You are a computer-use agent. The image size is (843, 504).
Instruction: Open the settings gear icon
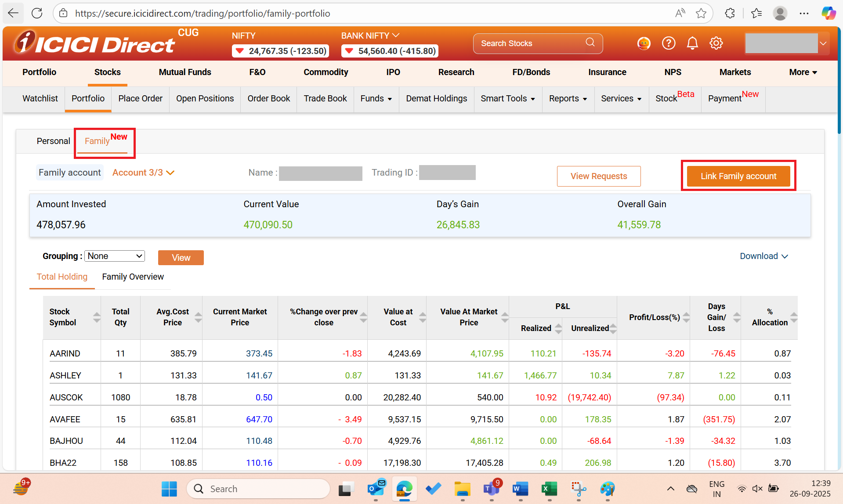(x=716, y=43)
